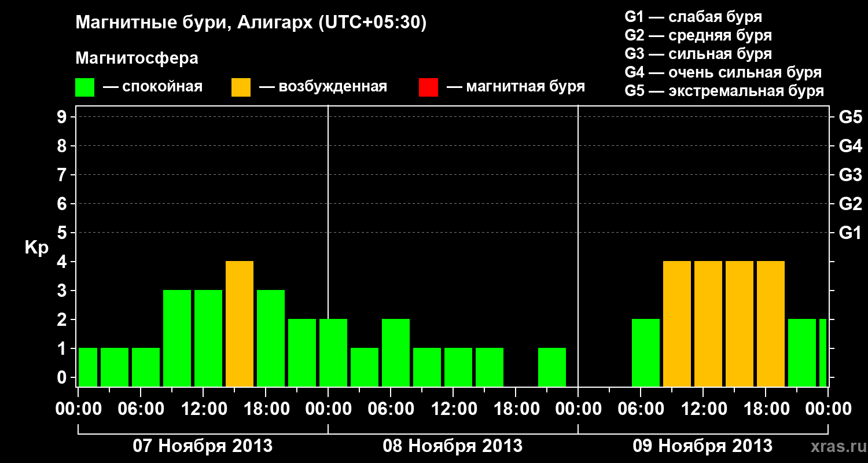This screenshot has height=463, width=868.
Task: Click the orange 'возбужденная' legend swatch
Action: [241, 87]
